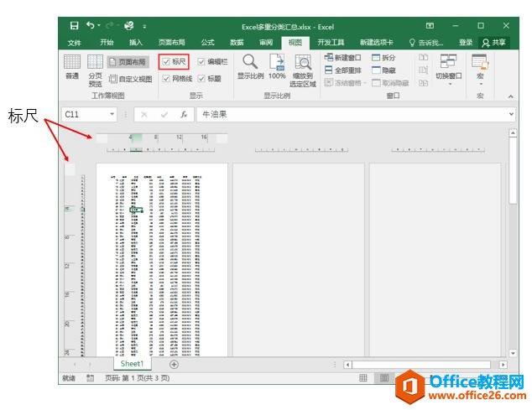Viewport: 532px width, 410px height.
Task: Open Custom Views (自定义视图)
Action: click(x=130, y=79)
